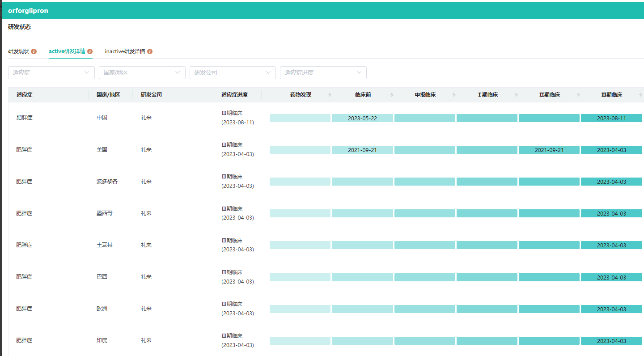Click arrow icon after 药物发现 header
Viewport: 644px width, 356px height.
(x=330, y=95)
